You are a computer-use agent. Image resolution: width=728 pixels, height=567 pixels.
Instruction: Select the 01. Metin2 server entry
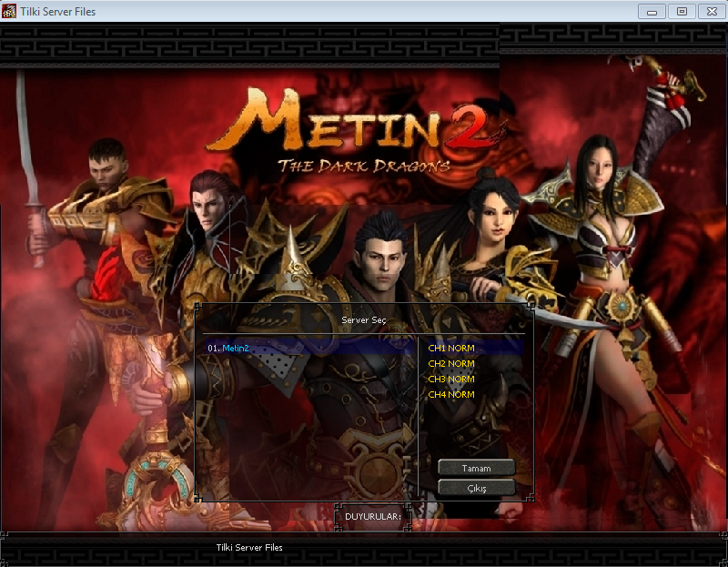[x=309, y=348]
